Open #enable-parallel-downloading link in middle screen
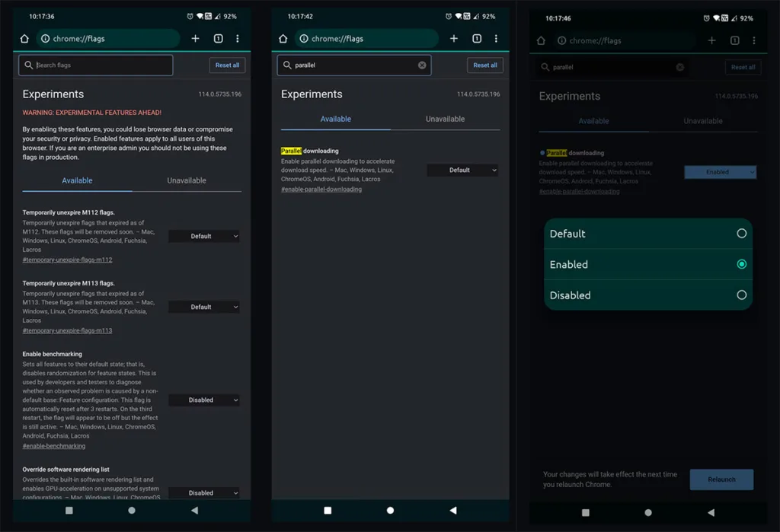This screenshot has width=780, height=532. 321,189
